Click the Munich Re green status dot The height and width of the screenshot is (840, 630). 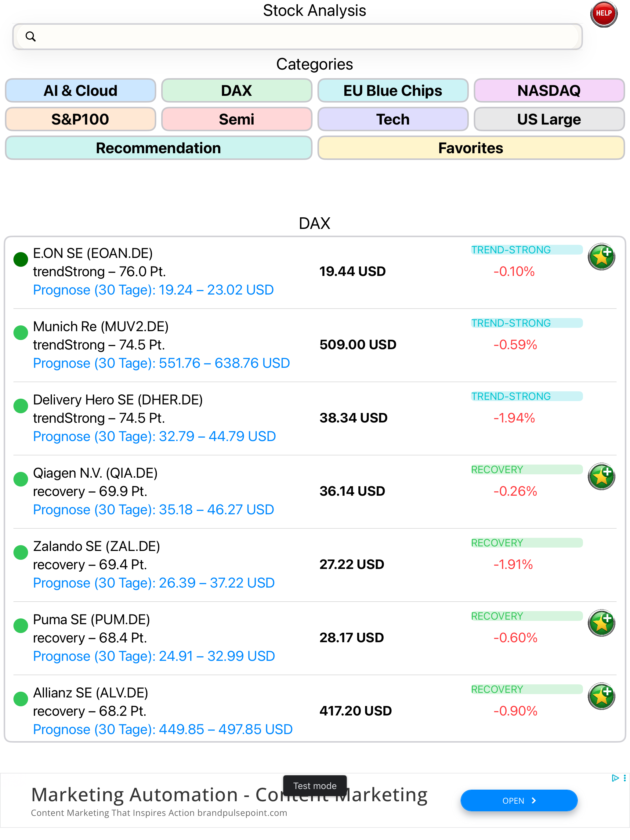[x=21, y=333]
